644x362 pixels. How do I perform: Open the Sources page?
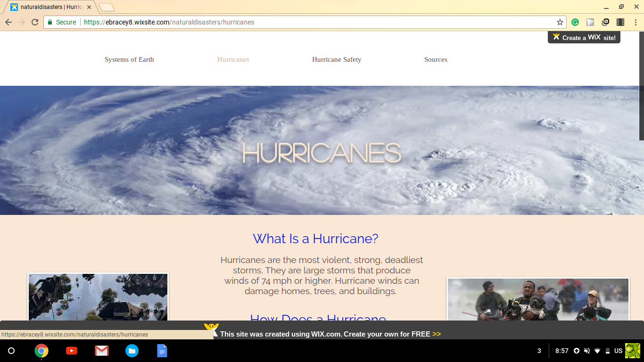point(436,59)
